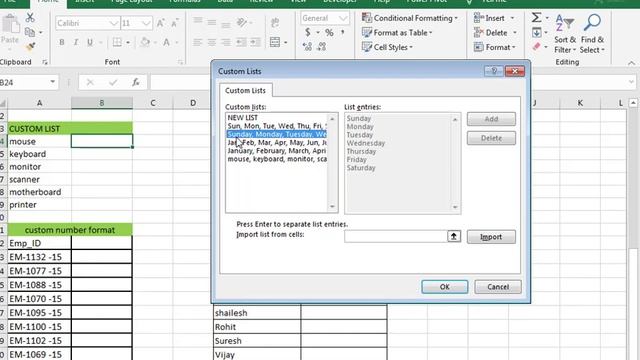Click the dialog Help question mark button
The image size is (640, 360).
click(x=494, y=71)
